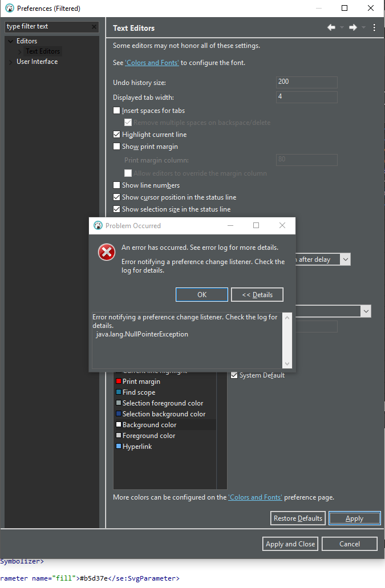Select Selection background color entry
The height and width of the screenshot is (588, 385).
[164, 414]
